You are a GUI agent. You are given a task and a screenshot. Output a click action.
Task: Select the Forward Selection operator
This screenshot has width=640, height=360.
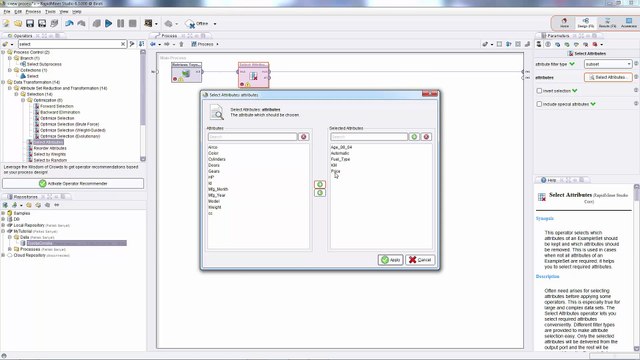[57, 106]
